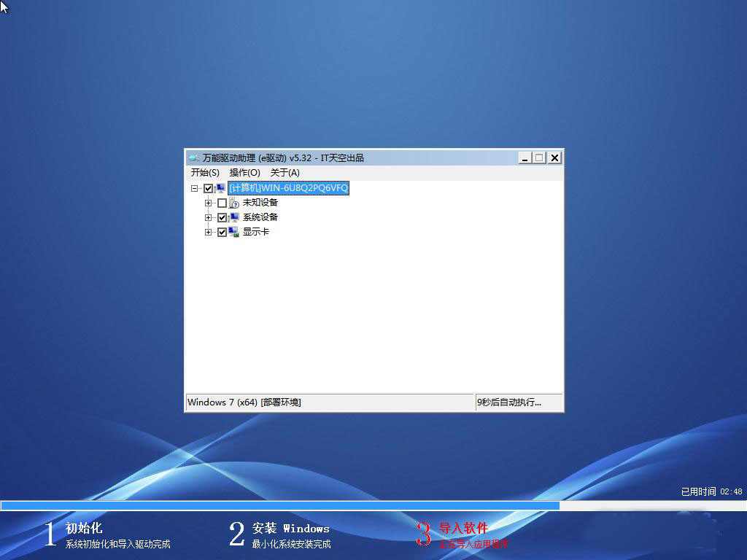Viewport: 747px width, 560px height.
Task: Click the 显示卡 display adapter icon
Action: pyautogui.click(x=234, y=232)
